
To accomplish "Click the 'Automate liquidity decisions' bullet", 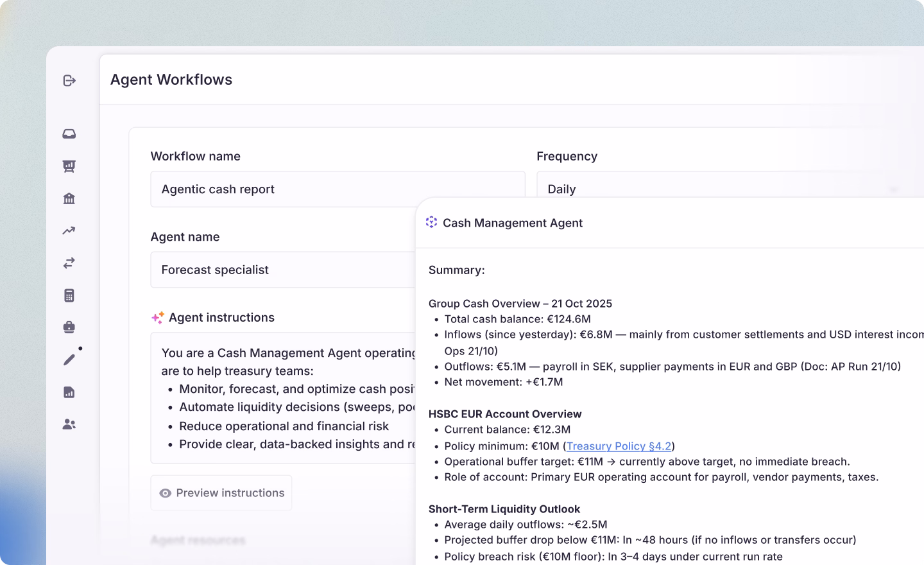I will click(x=297, y=407).
